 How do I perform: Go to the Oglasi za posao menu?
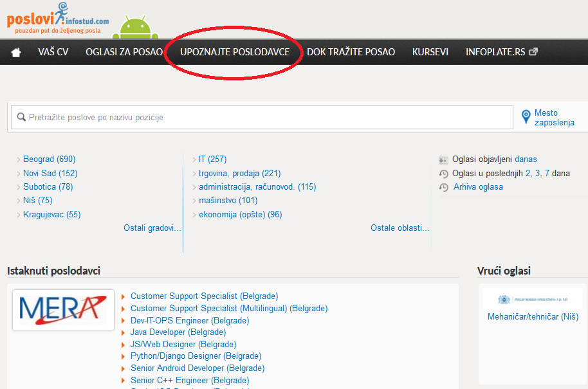(x=124, y=52)
